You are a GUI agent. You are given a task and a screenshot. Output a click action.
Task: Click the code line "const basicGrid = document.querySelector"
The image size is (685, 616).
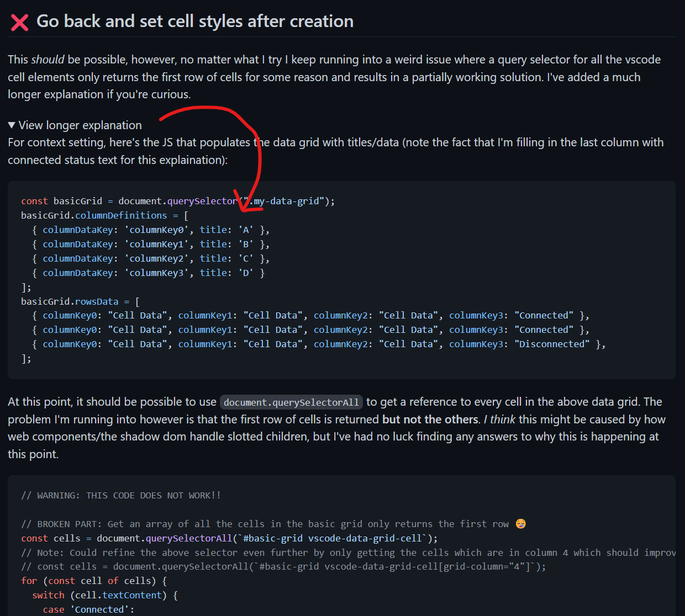tap(178, 201)
